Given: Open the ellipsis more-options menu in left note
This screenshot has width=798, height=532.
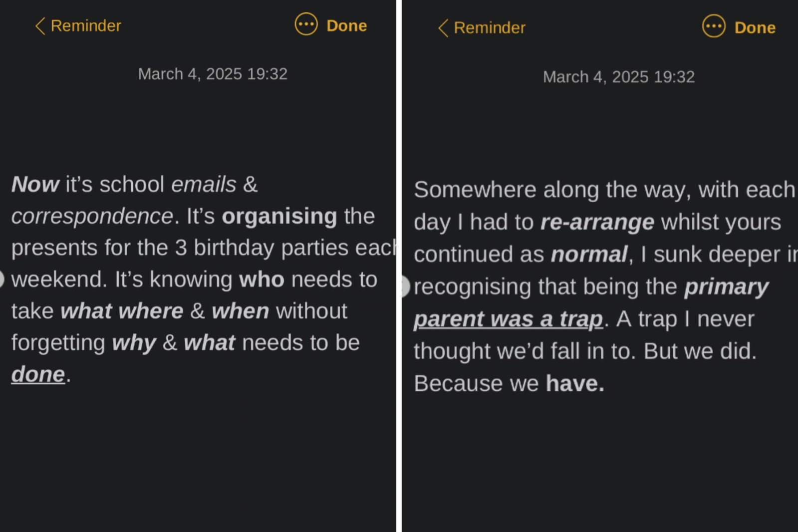Looking at the screenshot, I should tap(306, 24).
